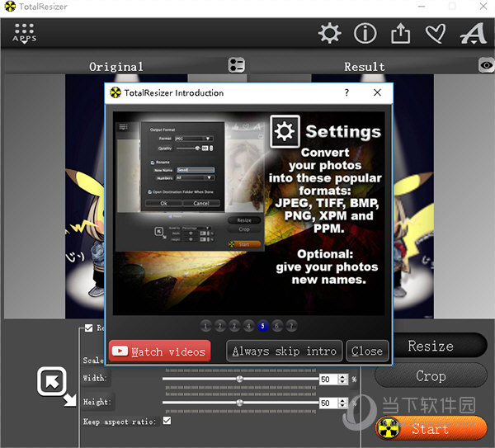
Task: Click Watch videos button
Action: pos(160,351)
